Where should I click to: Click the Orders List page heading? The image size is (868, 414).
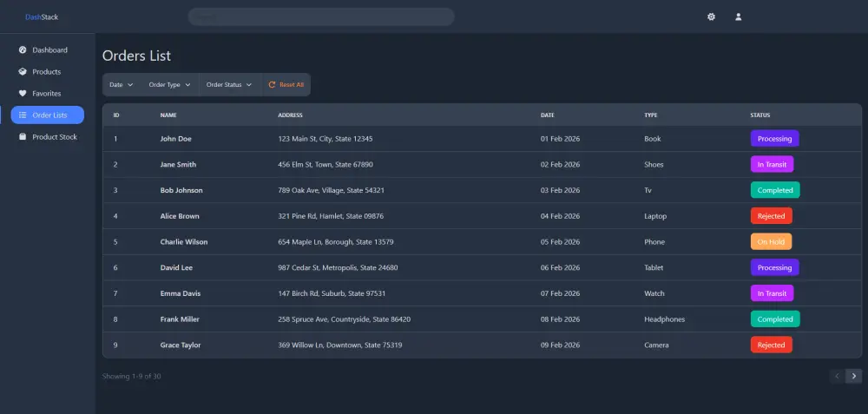pos(137,56)
